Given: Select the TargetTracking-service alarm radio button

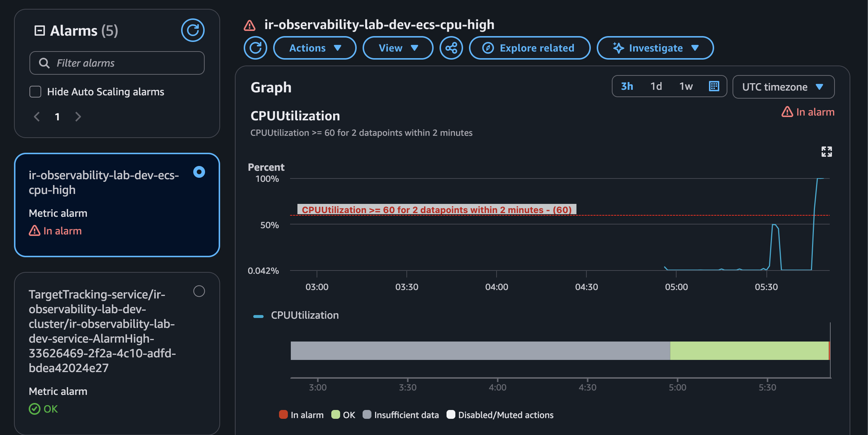Looking at the screenshot, I should point(199,291).
